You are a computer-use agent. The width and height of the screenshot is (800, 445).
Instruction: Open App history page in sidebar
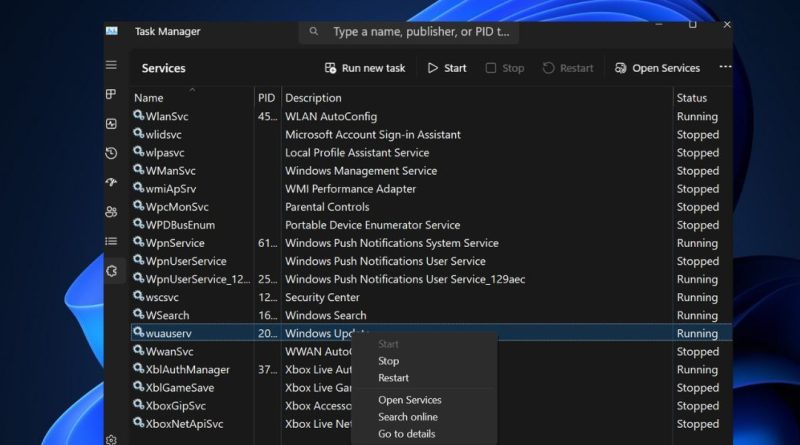111,153
